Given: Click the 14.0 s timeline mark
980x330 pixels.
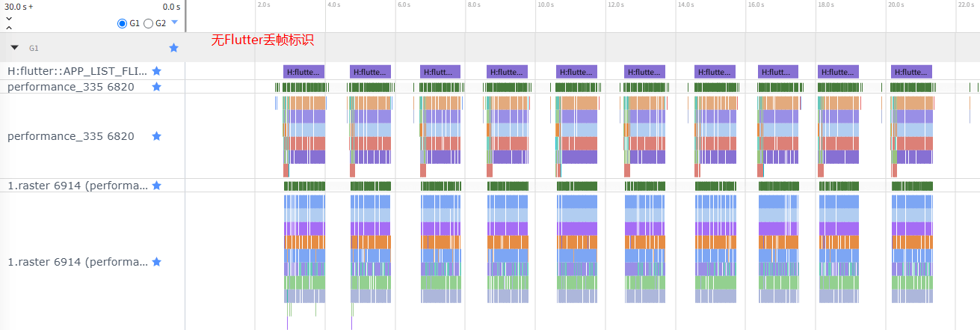Looking at the screenshot, I should [685, 4].
